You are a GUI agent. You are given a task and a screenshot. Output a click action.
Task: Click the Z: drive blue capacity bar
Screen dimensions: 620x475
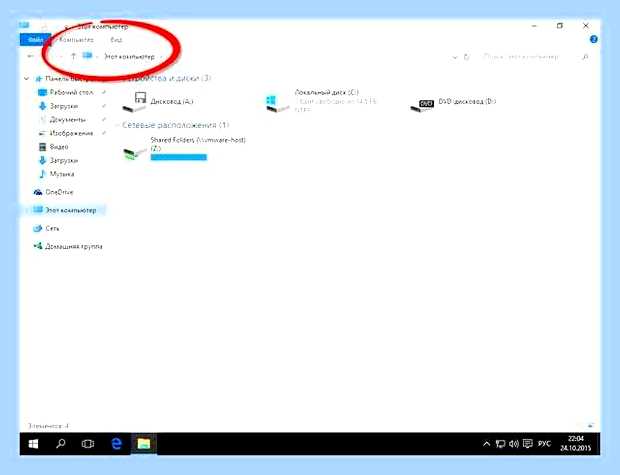(x=179, y=157)
